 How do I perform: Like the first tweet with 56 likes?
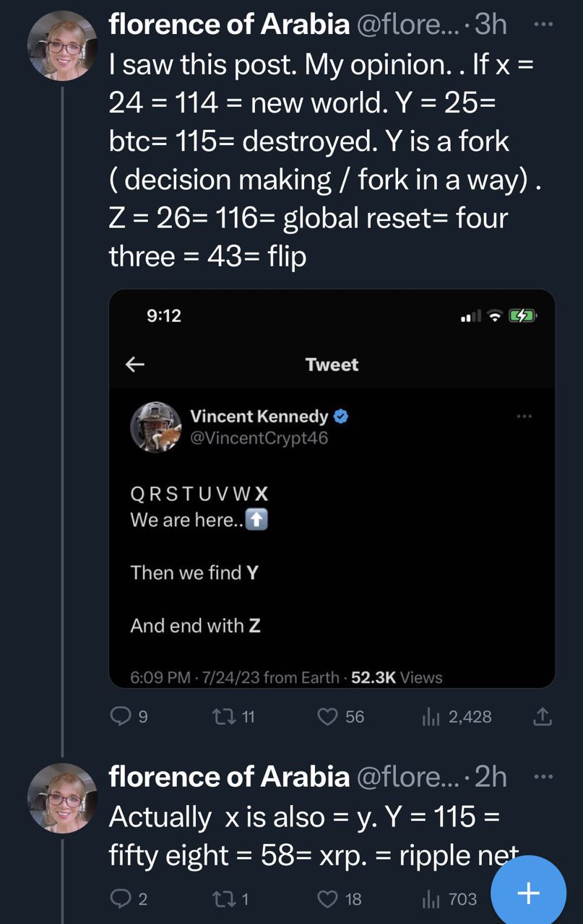click(x=329, y=716)
